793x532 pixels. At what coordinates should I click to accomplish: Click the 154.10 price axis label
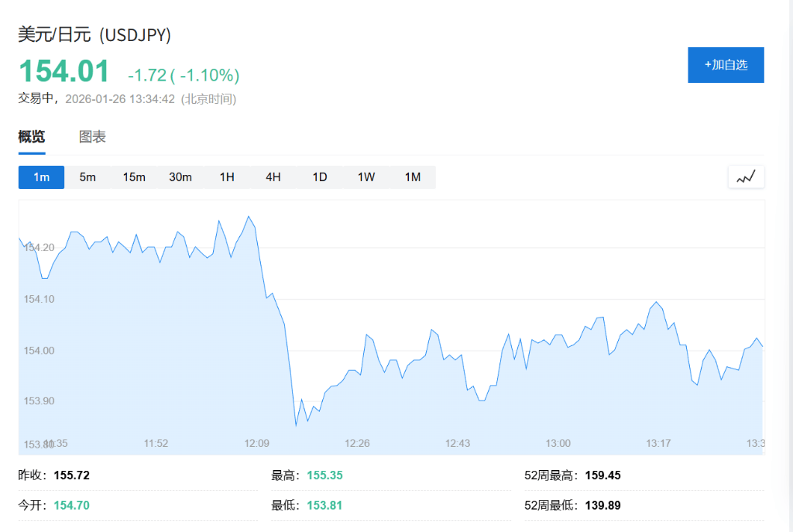(x=39, y=300)
